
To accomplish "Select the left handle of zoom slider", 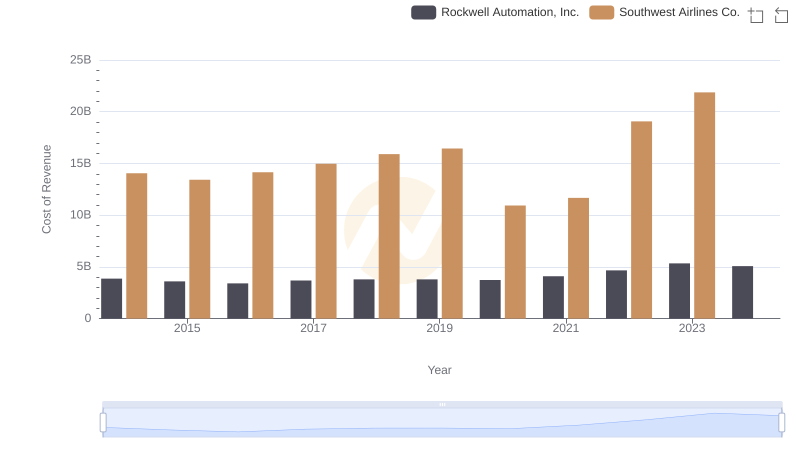I will 103,423.
